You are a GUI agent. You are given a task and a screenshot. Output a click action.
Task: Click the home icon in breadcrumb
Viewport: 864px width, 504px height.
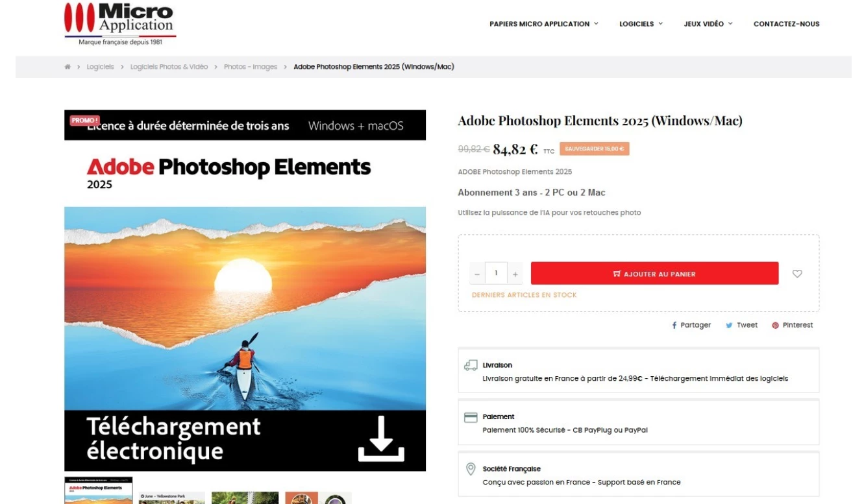(x=68, y=67)
